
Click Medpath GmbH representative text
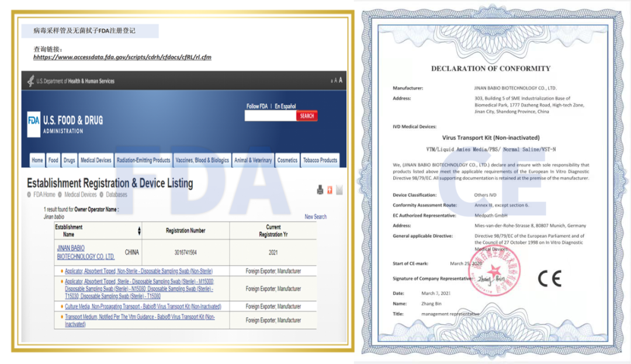point(491,215)
